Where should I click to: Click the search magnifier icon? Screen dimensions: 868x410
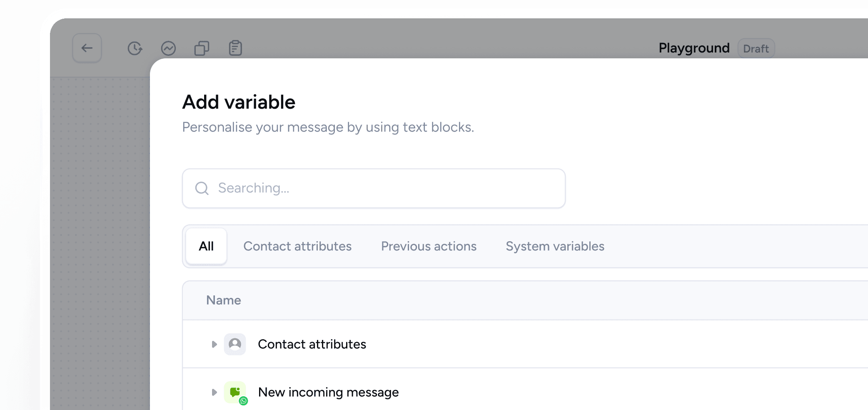coord(202,188)
